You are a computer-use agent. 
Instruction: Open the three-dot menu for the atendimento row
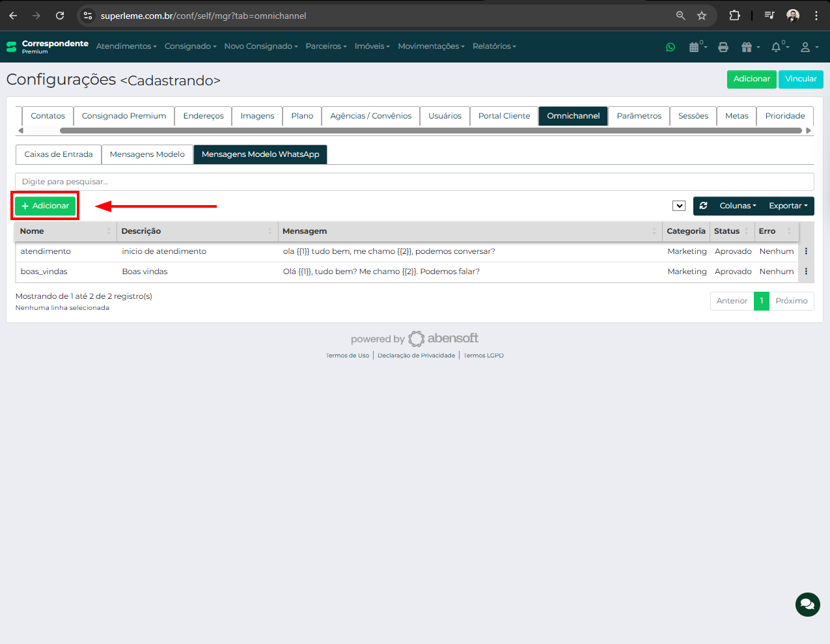pyautogui.click(x=806, y=251)
